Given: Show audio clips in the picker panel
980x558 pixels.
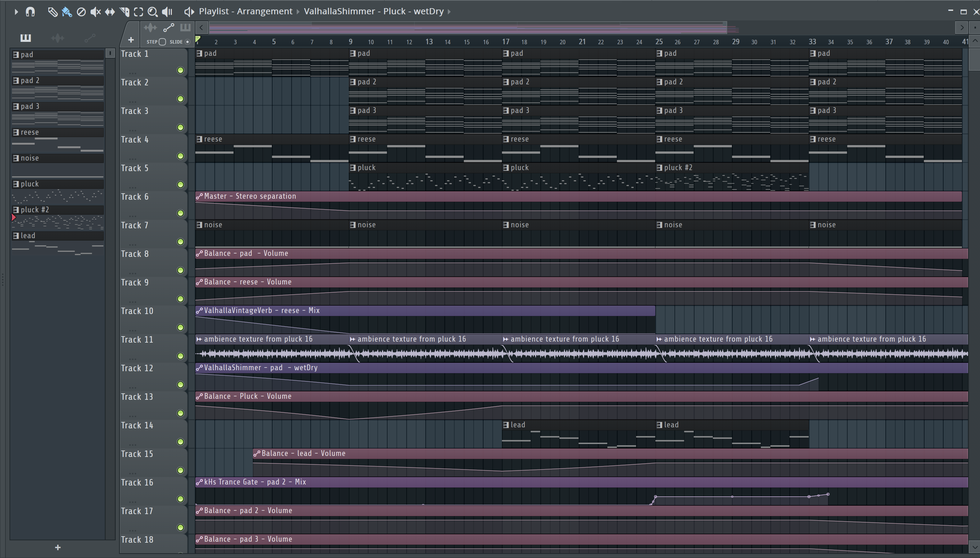Looking at the screenshot, I should (x=58, y=37).
